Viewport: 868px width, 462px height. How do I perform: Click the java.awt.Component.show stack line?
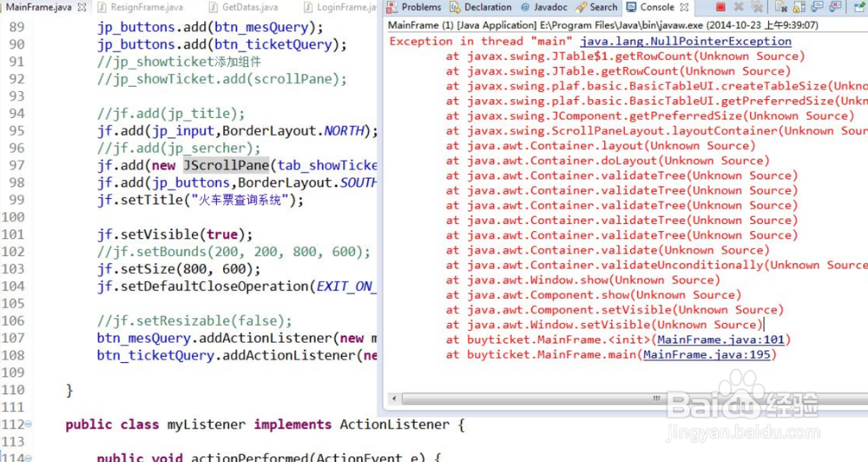pos(594,294)
